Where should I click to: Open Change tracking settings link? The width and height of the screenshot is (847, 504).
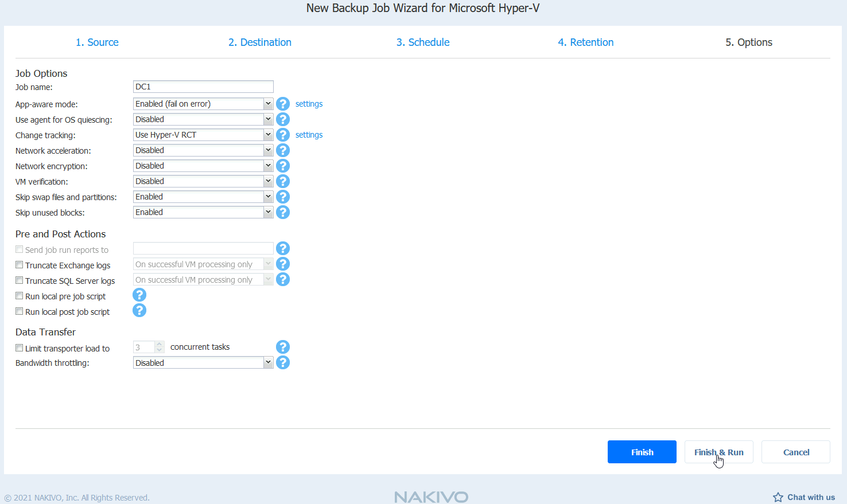point(309,135)
